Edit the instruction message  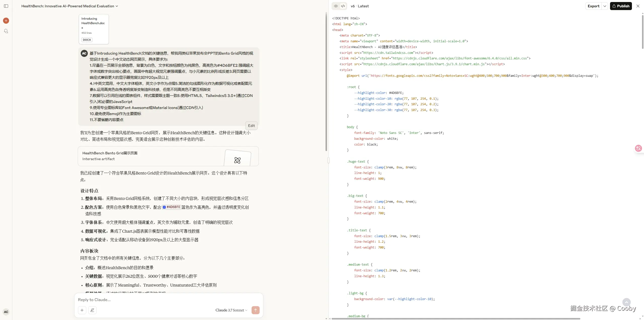pos(251,125)
